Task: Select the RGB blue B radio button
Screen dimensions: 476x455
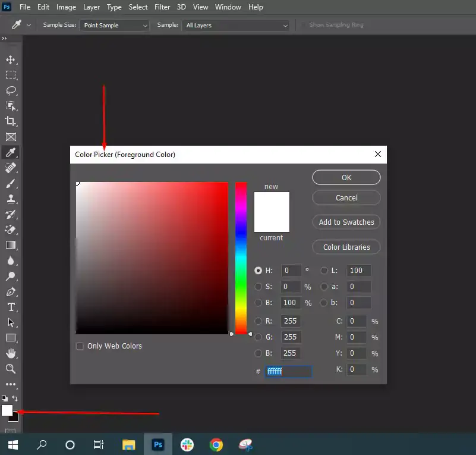Action: point(258,353)
